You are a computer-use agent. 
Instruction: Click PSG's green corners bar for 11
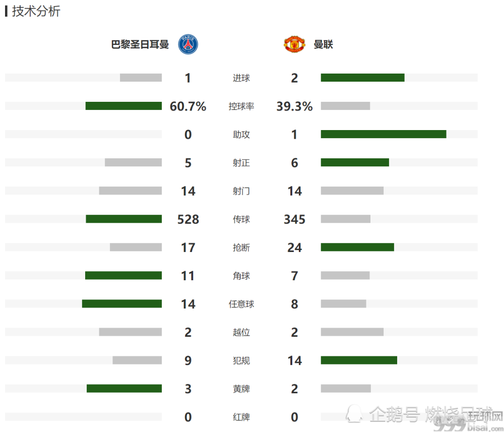click(x=123, y=275)
